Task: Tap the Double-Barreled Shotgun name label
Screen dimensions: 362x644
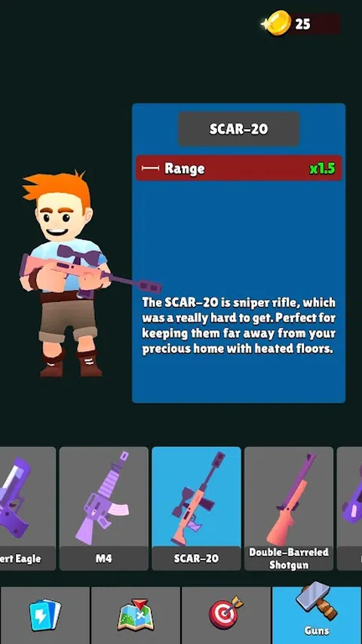Action: click(x=289, y=558)
